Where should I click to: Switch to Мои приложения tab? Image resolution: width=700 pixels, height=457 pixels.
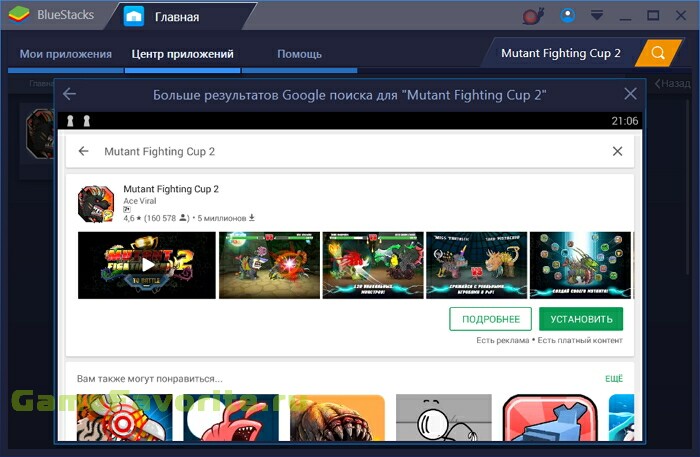[x=66, y=54]
